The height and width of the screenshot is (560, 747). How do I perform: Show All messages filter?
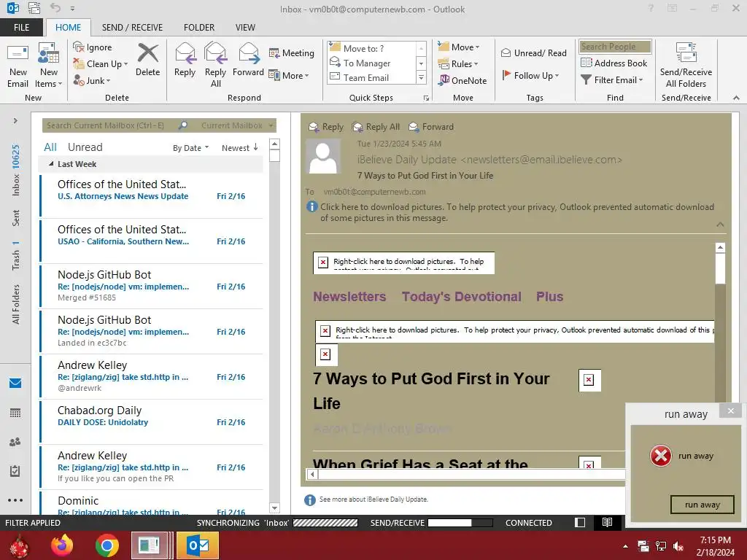(x=50, y=147)
